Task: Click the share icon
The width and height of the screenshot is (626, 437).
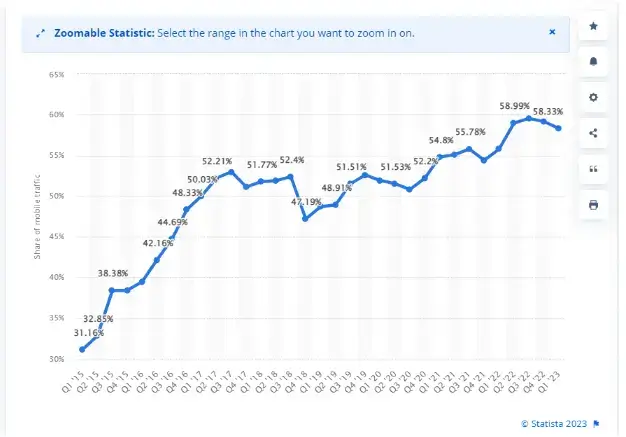Action: tap(593, 133)
